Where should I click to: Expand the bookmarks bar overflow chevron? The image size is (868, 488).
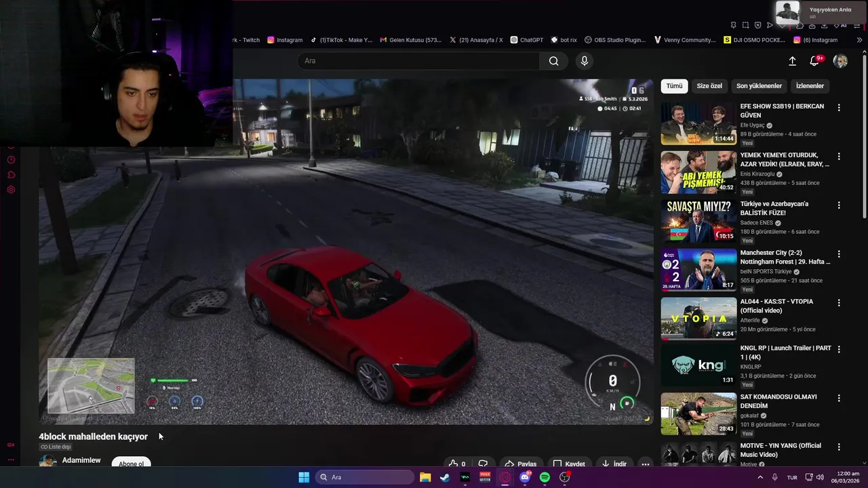tap(859, 40)
